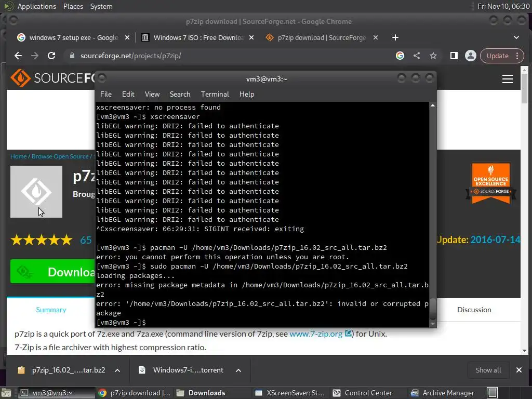Viewport: 532px width, 399px height.
Task: Open the terminal Help menu
Action: coord(247,95)
